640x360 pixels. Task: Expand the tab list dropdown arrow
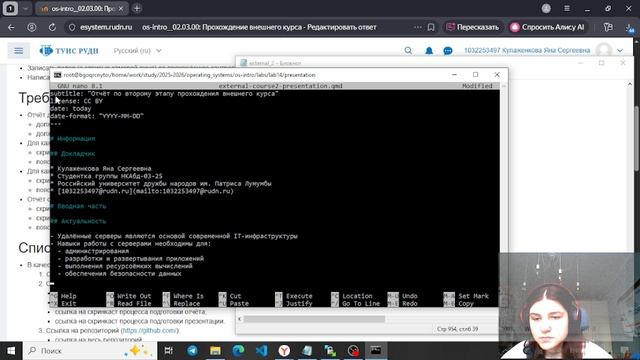click(25, 8)
